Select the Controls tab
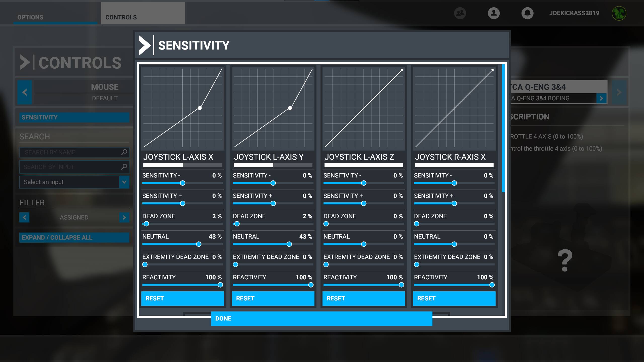This screenshot has width=644, height=362. coord(121,17)
